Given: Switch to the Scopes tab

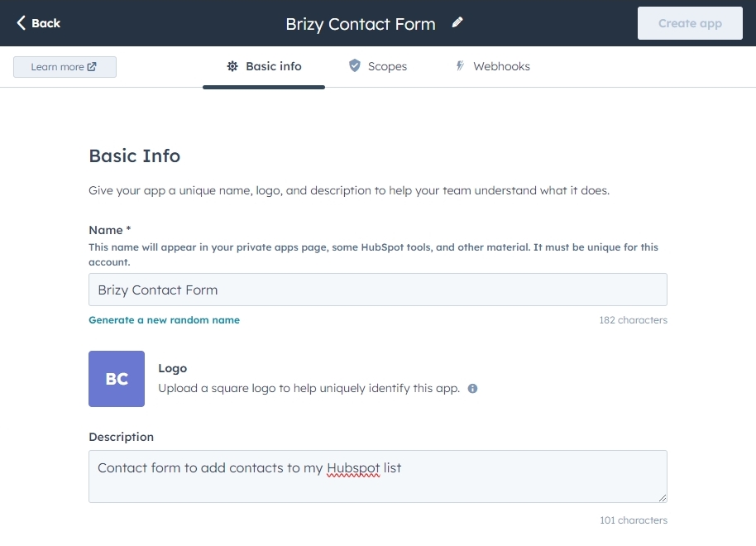Looking at the screenshot, I should coord(378,66).
